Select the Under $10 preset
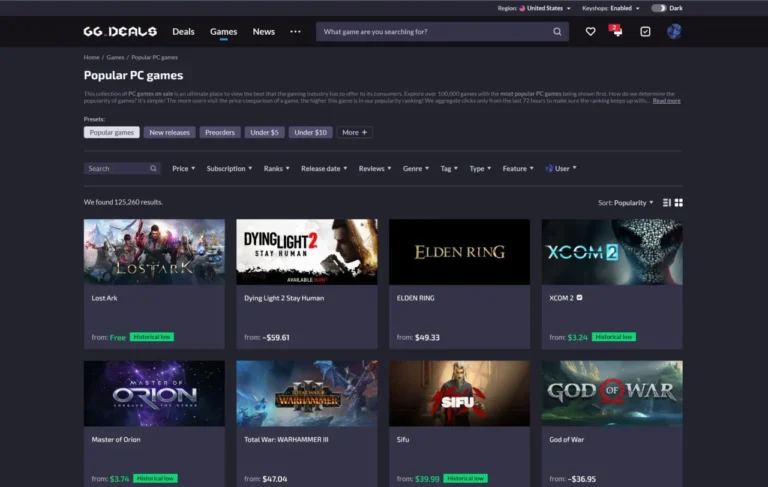The image size is (768, 487). point(311,132)
